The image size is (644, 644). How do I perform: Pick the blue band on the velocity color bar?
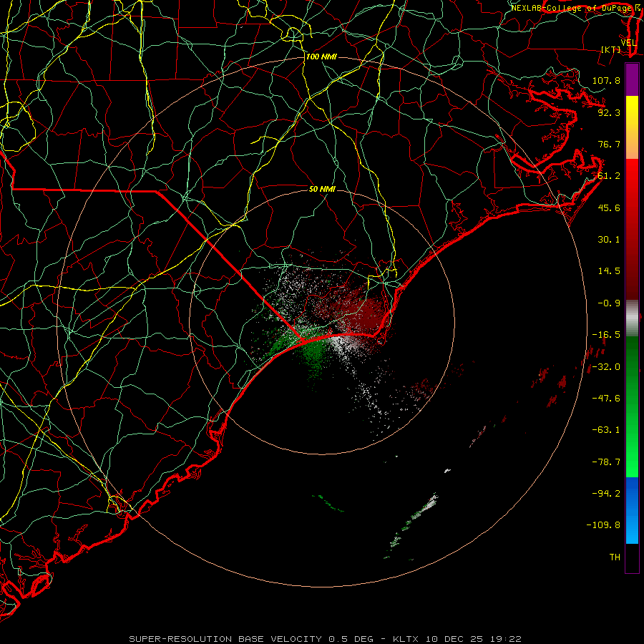(632, 510)
